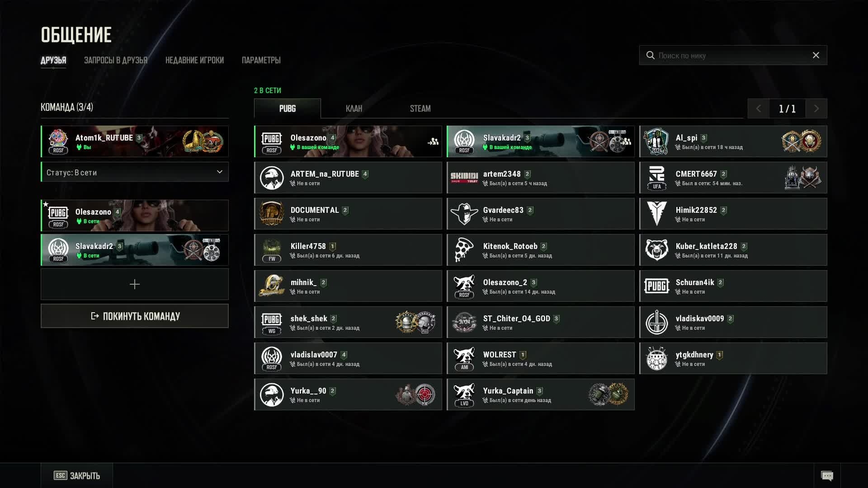The image size is (868, 488).
Task: Click artem2348's Skibidi avatar icon
Action: tap(464, 178)
